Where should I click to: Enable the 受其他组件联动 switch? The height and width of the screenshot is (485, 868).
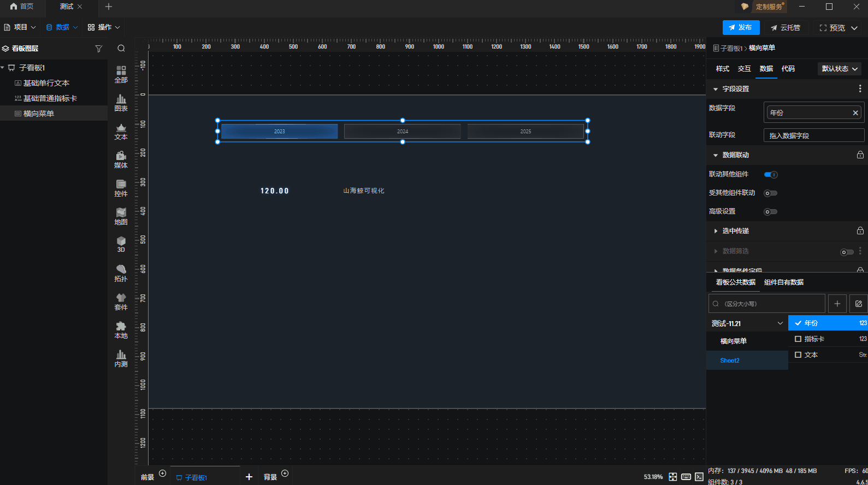click(x=770, y=193)
